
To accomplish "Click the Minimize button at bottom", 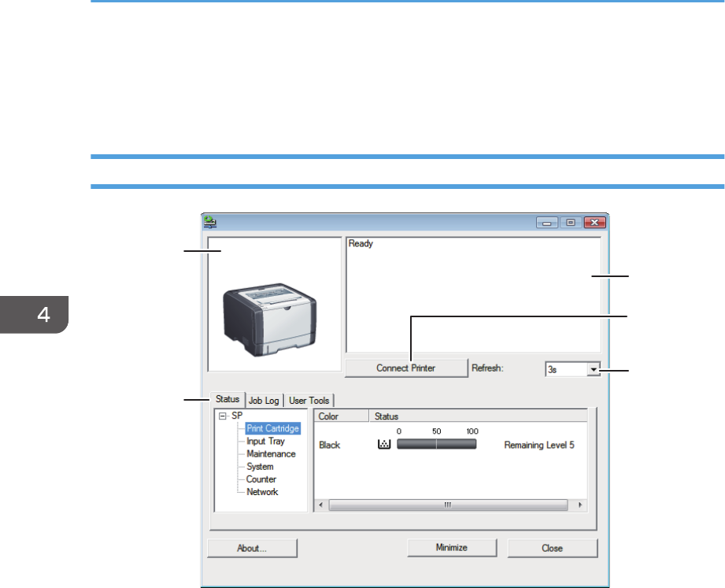I will pyautogui.click(x=452, y=548).
